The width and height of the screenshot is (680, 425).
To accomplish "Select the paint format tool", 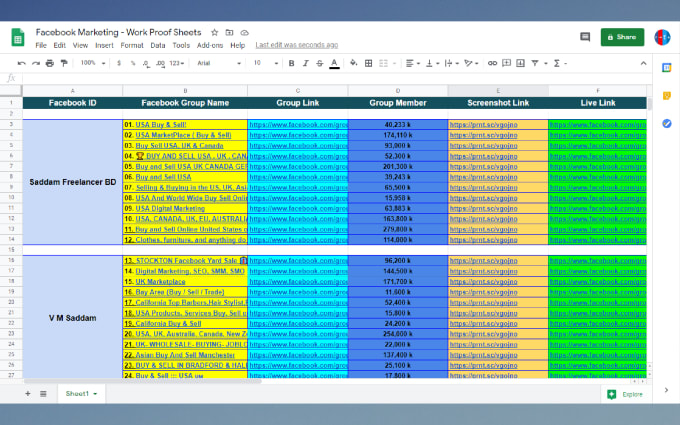I will point(64,63).
